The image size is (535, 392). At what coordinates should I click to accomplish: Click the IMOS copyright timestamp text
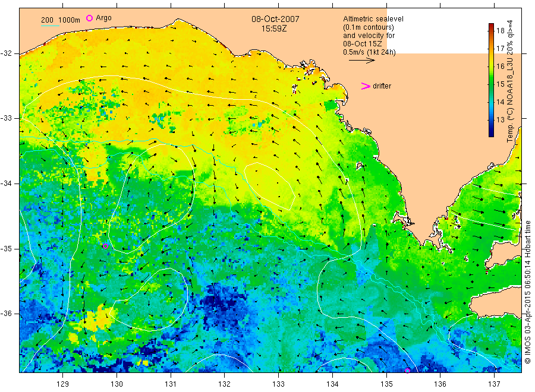[528, 292]
